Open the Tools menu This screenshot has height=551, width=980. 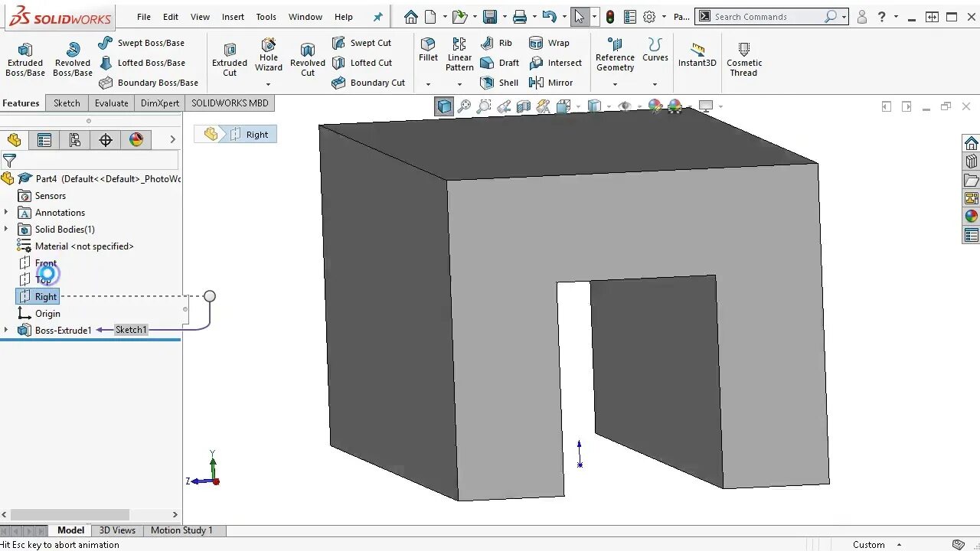(266, 17)
